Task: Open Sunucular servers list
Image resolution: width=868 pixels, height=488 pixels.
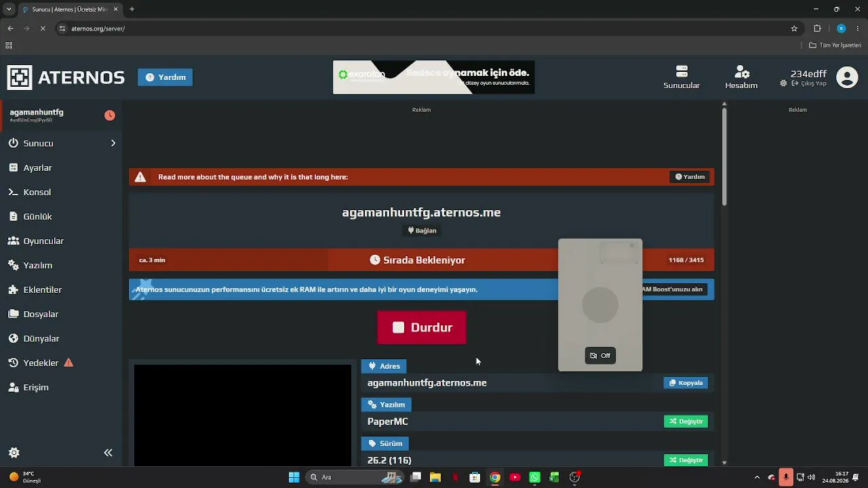Action: point(682,77)
